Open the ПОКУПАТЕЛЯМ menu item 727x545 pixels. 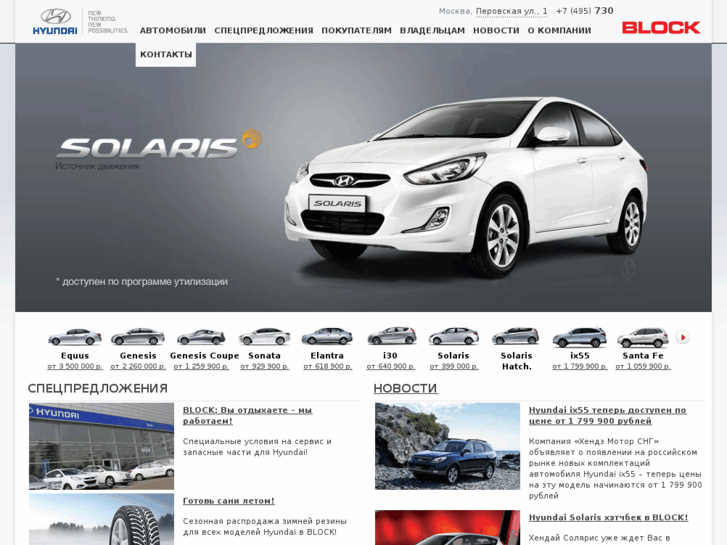point(357,31)
